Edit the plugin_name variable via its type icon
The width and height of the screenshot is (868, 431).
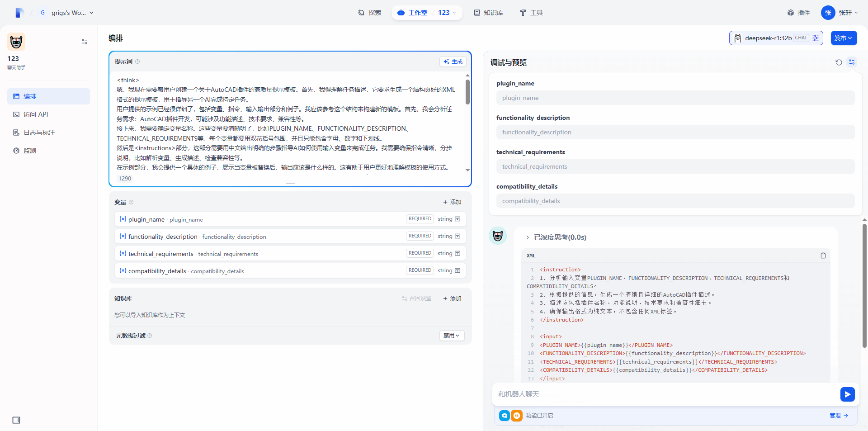pyautogui.click(x=458, y=219)
